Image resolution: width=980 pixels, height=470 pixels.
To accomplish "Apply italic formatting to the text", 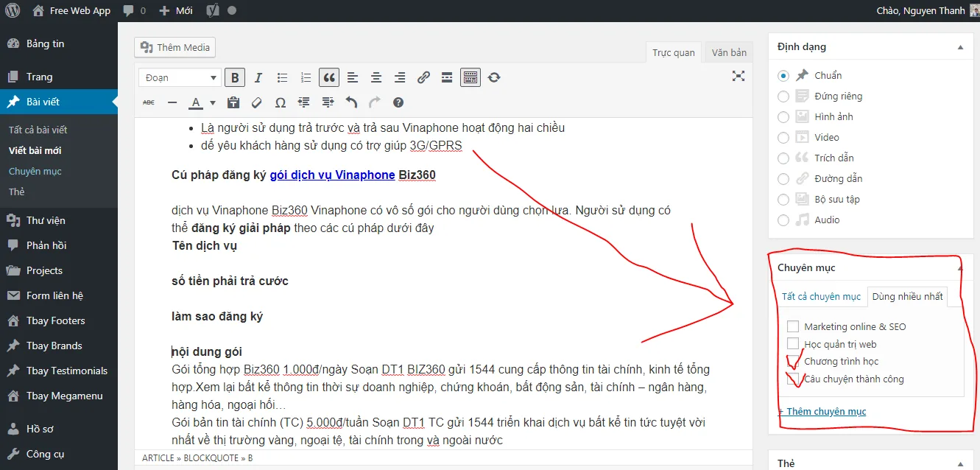I will pos(258,77).
